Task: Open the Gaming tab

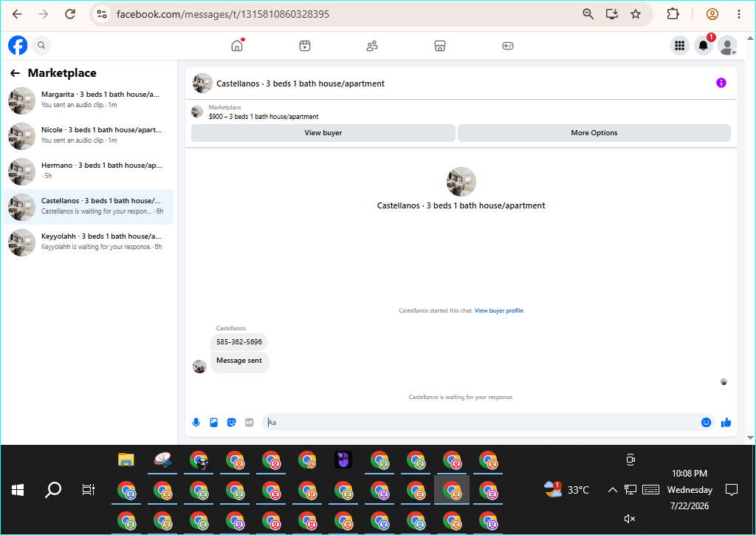Action: pos(508,46)
